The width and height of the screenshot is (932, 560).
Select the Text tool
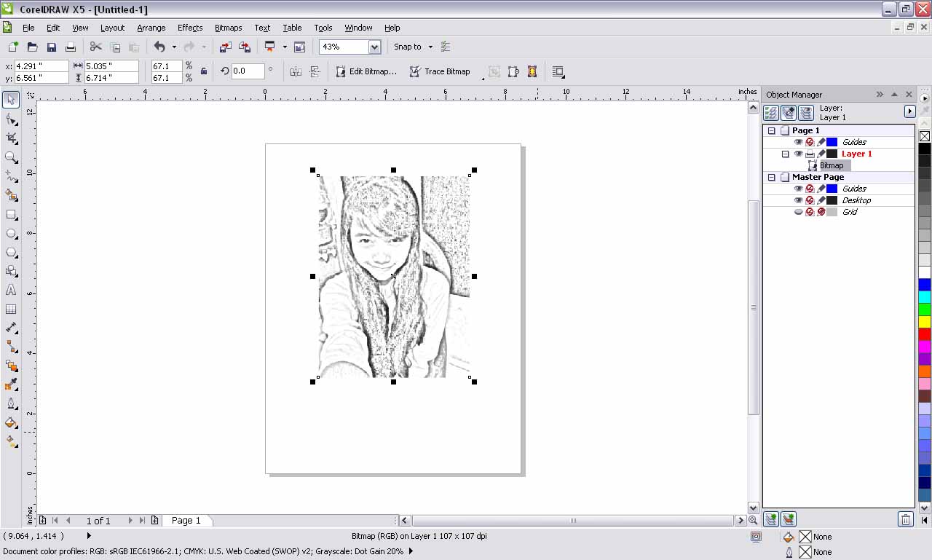click(10, 290)
